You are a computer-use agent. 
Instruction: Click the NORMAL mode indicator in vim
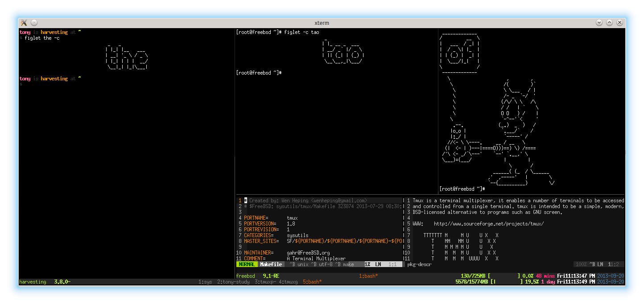point(247,264)
